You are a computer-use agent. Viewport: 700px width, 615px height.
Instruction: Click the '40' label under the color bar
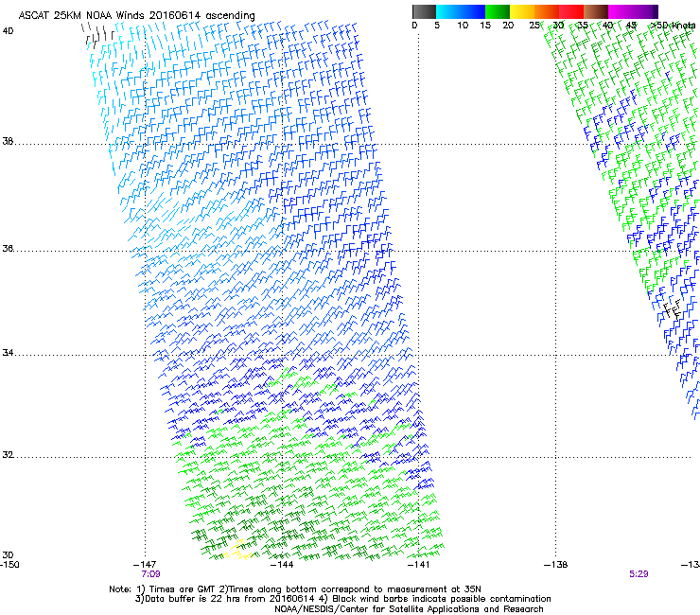coord(607,26)
